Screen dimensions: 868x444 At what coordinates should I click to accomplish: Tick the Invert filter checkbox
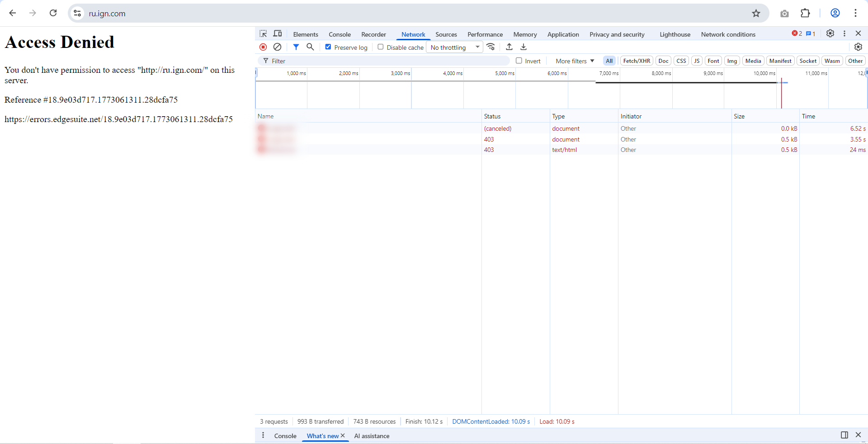click(x=519, y=61)
